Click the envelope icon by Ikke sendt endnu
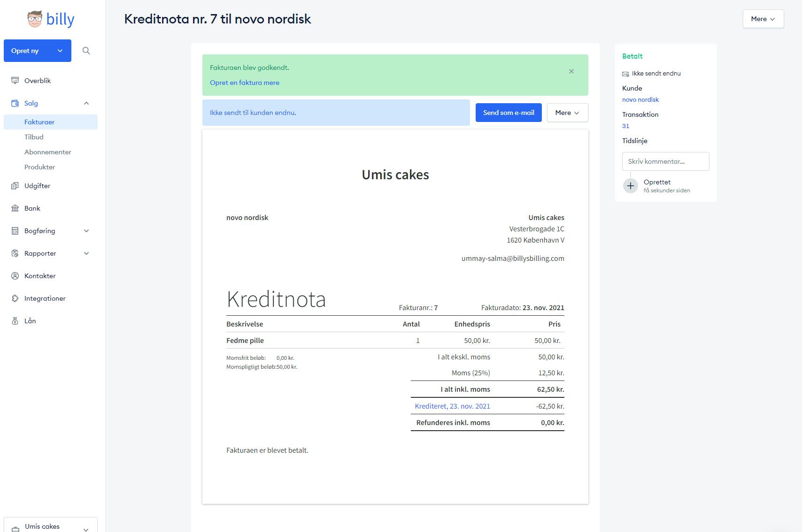Image resolution: width=802 pixels, height=532 pixels. pyautogui.click(x=625, y=74)
